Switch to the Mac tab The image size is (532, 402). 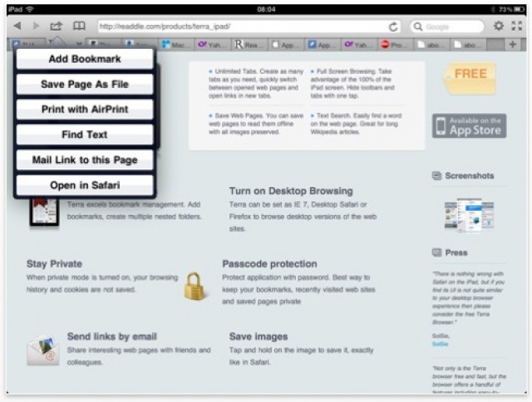point(175,45)
